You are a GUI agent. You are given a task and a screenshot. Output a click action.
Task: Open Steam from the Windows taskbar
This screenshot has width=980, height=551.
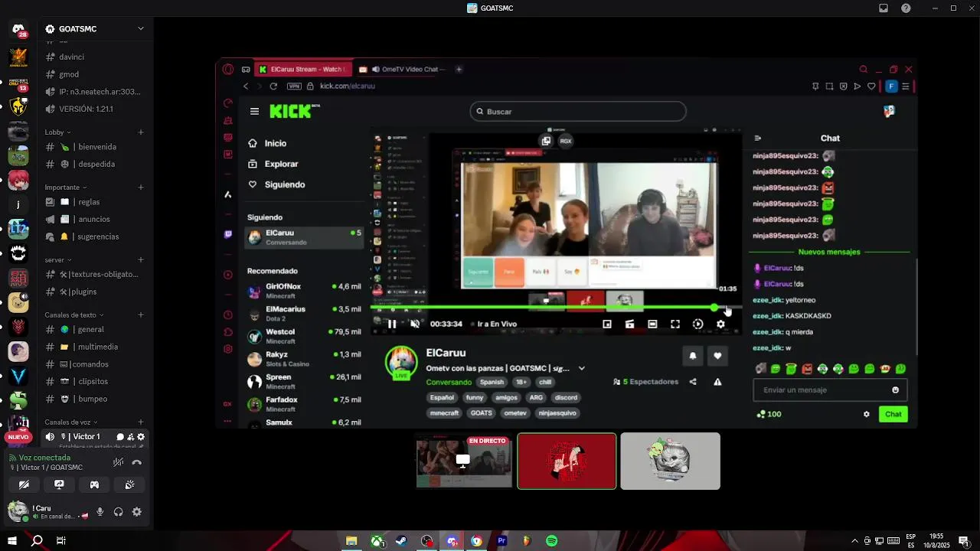pos(401,541)
